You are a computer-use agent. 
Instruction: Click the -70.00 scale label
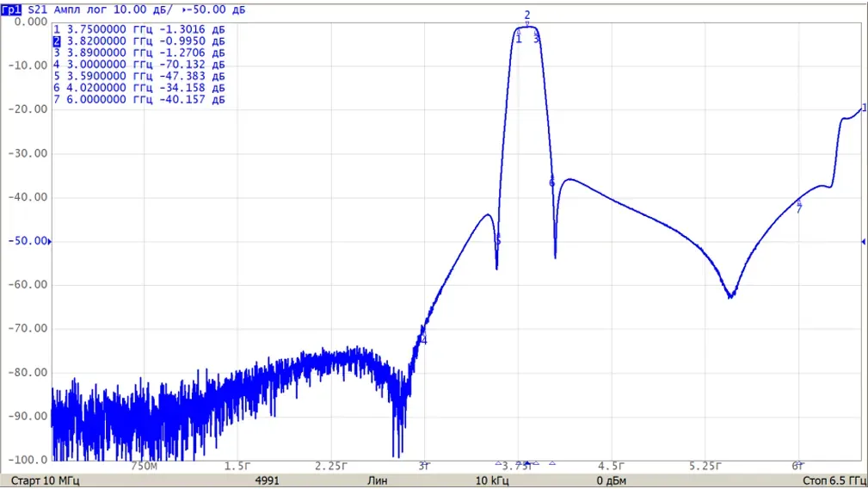[x=28, y=328]
